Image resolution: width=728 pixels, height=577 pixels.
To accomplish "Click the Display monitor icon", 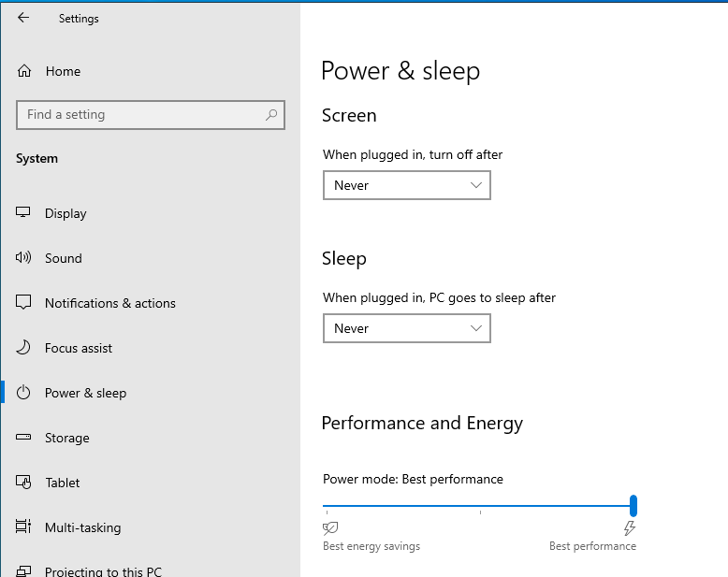I will pos(23,212).
